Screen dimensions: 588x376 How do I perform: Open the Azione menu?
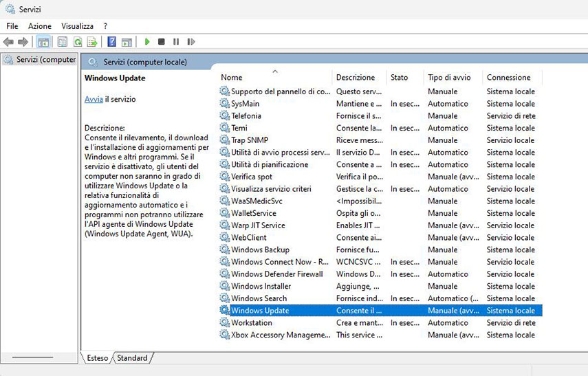pos(40,26)
